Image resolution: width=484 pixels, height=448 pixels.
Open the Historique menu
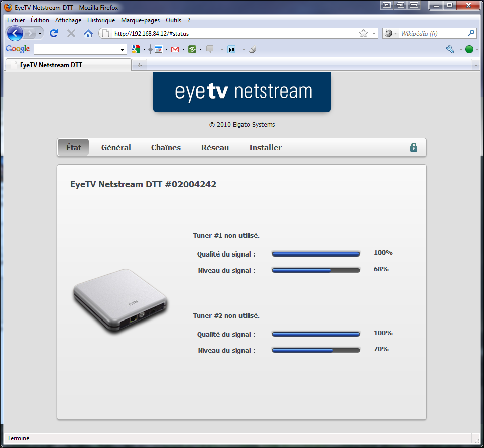click(101, 20)
